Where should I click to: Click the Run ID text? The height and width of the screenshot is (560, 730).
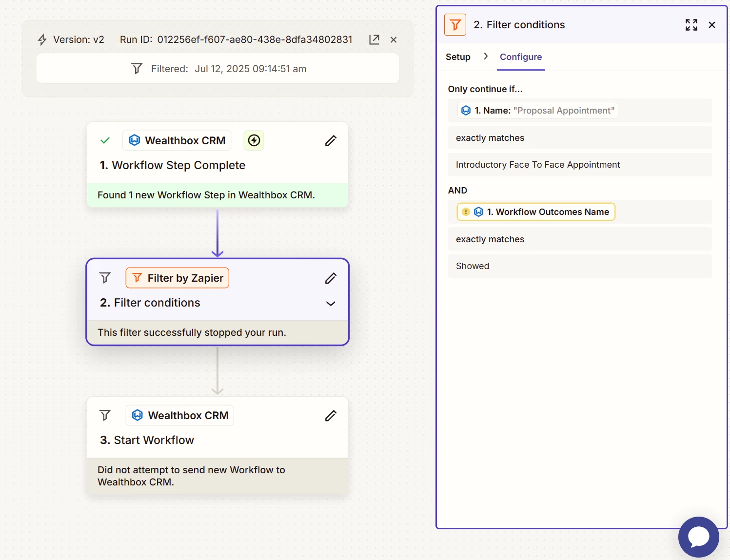click(236, 39)
